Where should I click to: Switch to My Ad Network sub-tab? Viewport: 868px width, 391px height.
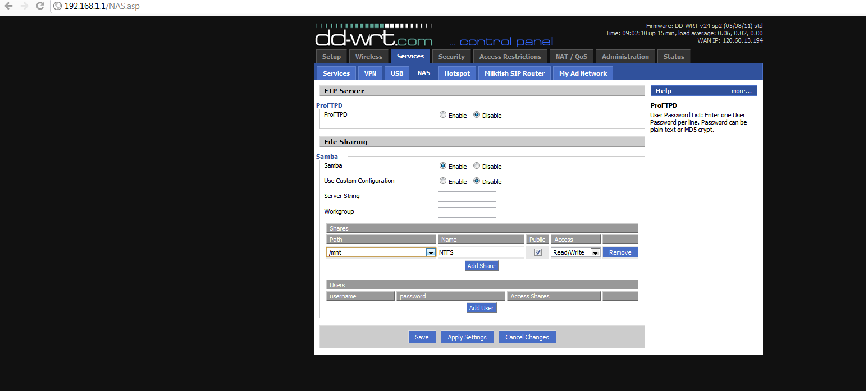point(583,73)
